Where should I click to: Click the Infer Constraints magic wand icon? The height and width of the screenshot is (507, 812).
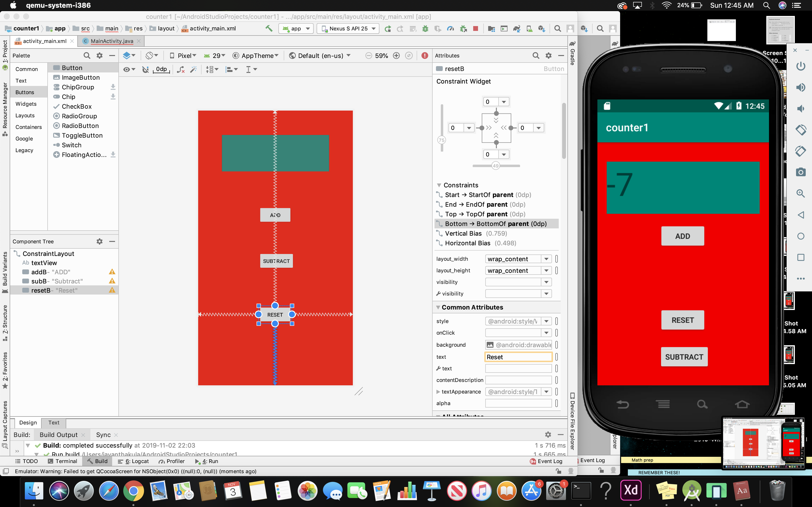point(194,70)
